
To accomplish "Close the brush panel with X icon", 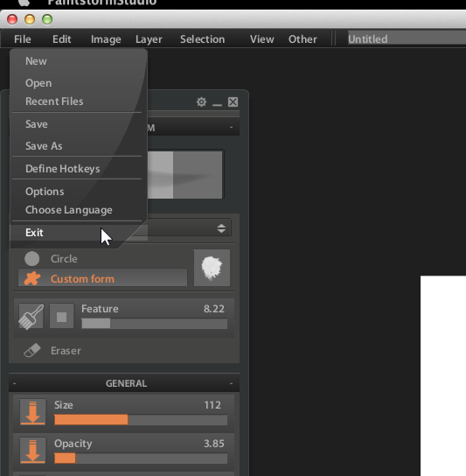I will (233, 102).
